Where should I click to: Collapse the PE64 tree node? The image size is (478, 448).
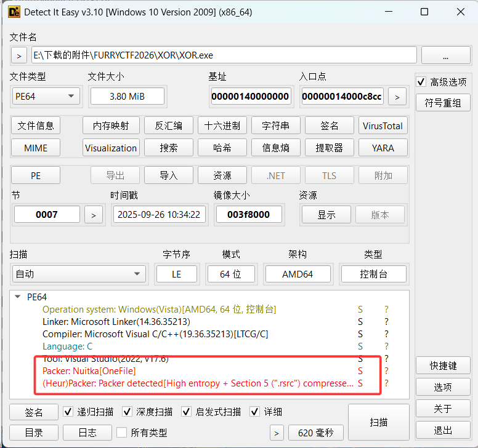pos(18,297)
